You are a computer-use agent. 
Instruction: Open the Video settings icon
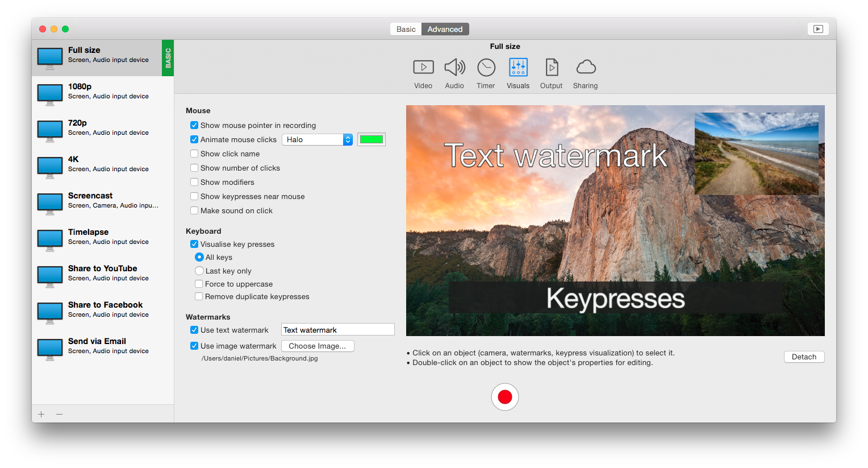coord(423,68)
